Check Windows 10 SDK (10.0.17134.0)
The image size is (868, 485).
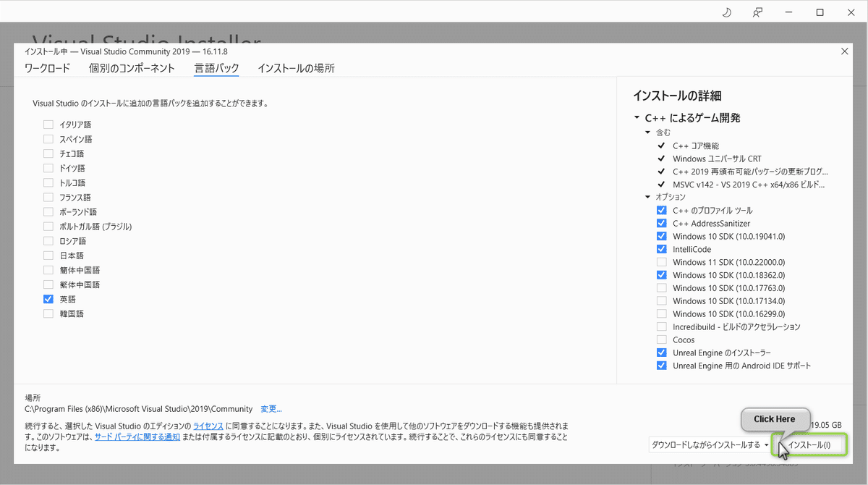coord(661,300)
